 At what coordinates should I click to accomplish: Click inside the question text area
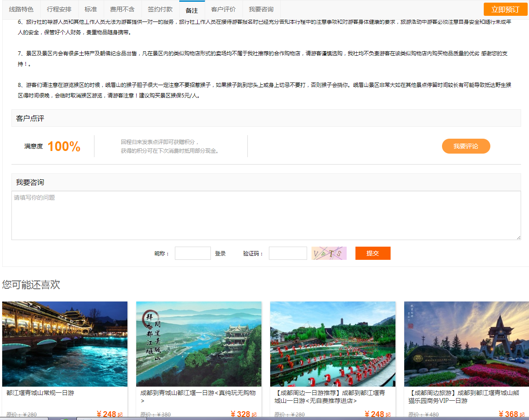[266, 215]
